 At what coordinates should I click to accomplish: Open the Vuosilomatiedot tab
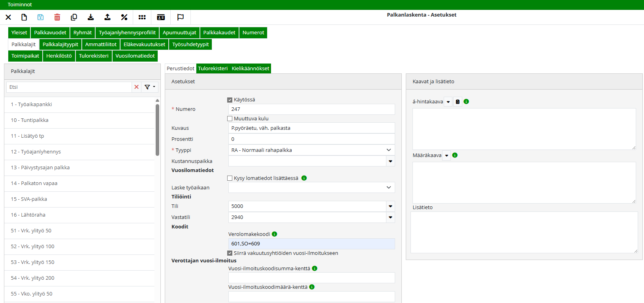[135, 56]
